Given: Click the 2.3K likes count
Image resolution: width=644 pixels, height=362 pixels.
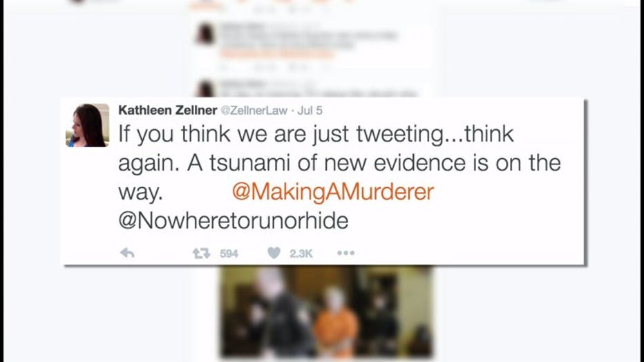Looking at the screenshot, I should [301, 254].
